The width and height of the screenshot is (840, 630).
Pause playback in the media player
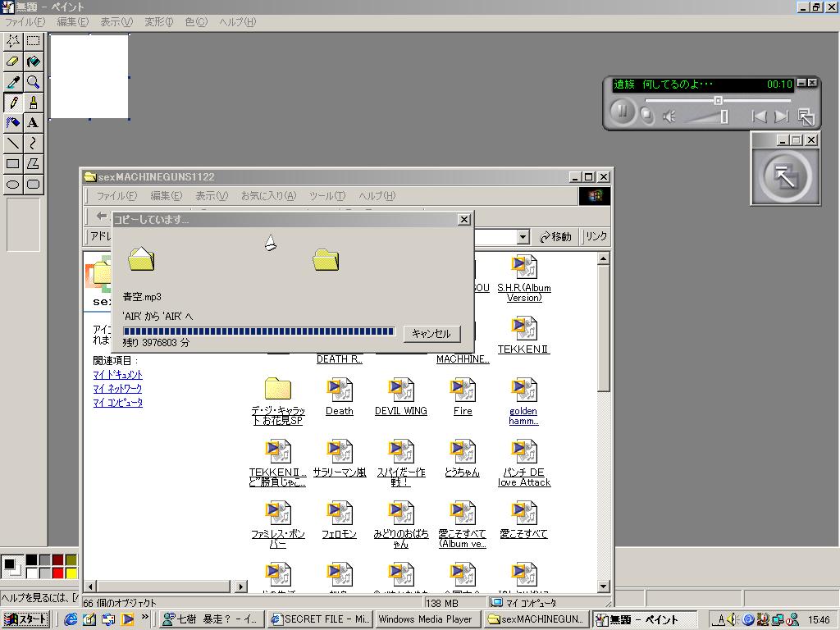(x=622, y=112)
